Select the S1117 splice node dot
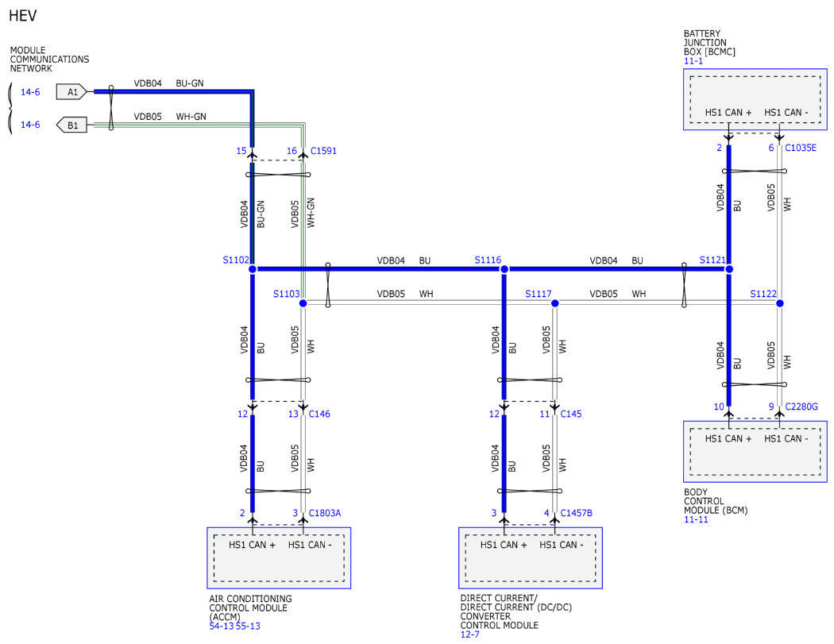Viewport: 834px width, 644px height. pyautogui.click(x=554, y=303)
